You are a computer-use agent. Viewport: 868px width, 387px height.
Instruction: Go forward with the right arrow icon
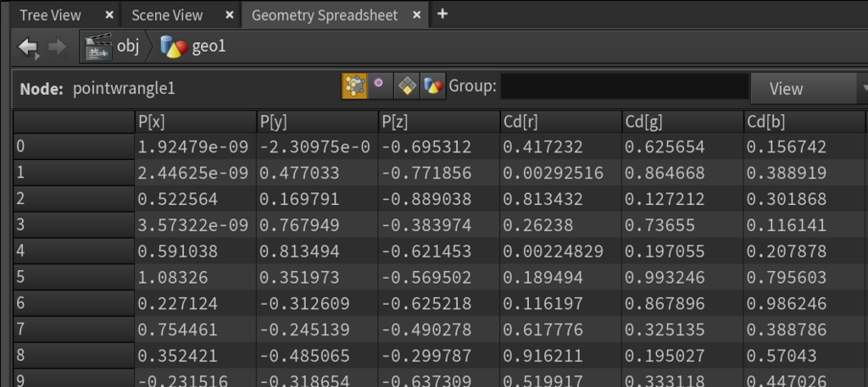click(57, 47)
